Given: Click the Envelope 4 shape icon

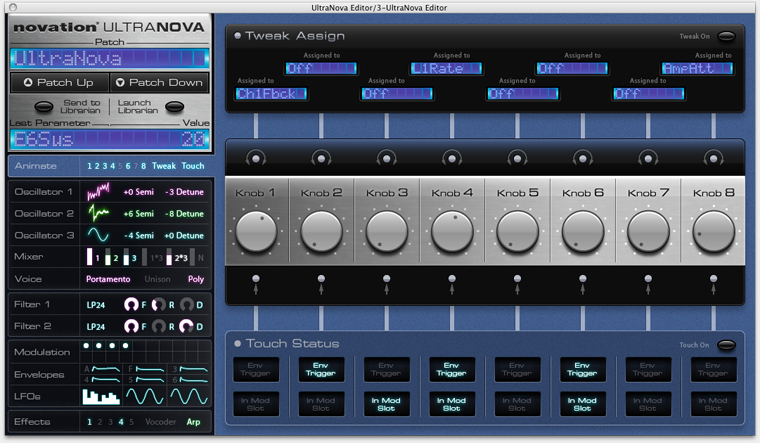Looking at the screenshot, I should (106, 380).
